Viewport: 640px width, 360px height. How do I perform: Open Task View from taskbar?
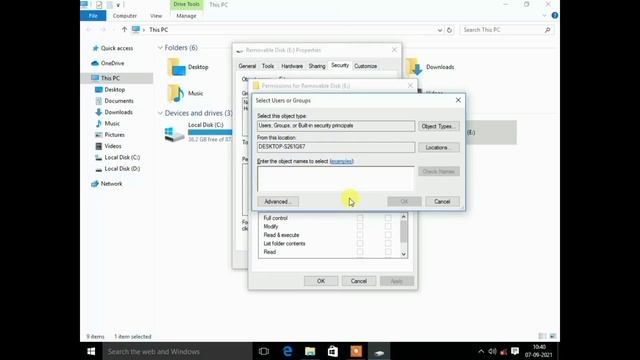pyautogui.click(x=264, y=351)
